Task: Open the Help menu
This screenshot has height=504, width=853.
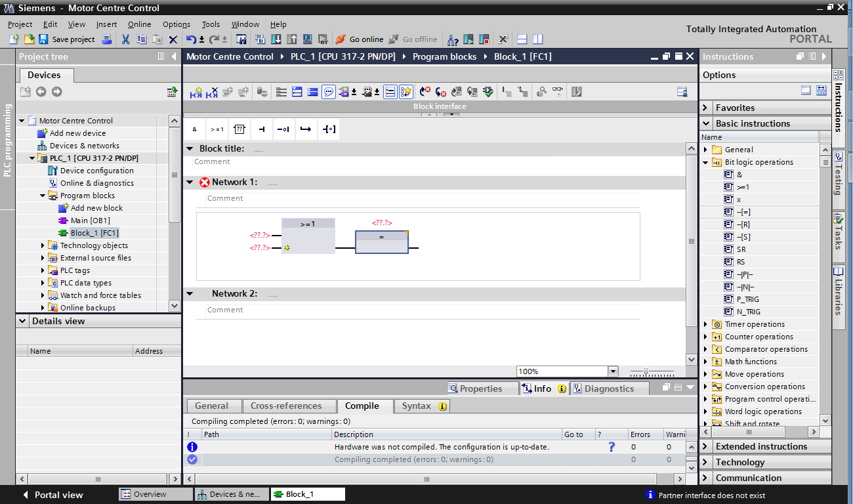Action: (x=278, y=24)
